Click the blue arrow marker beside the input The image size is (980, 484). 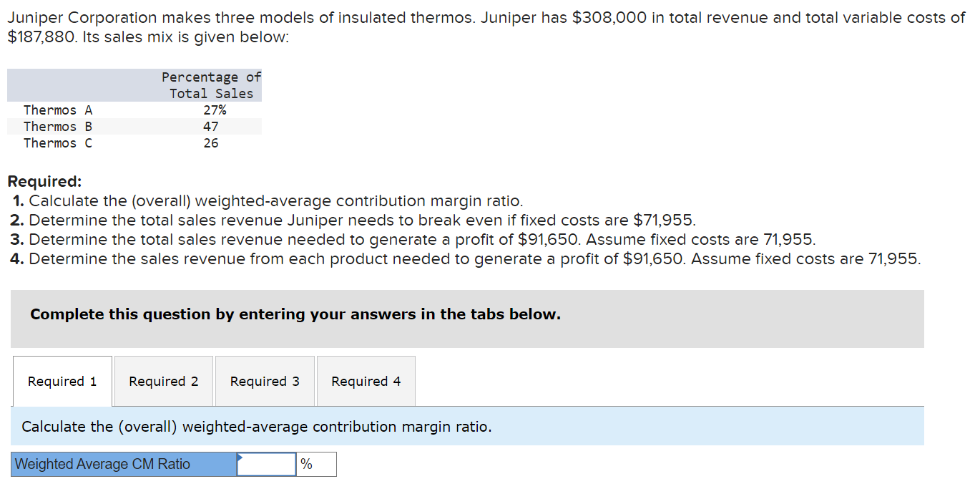click(239, 460)
